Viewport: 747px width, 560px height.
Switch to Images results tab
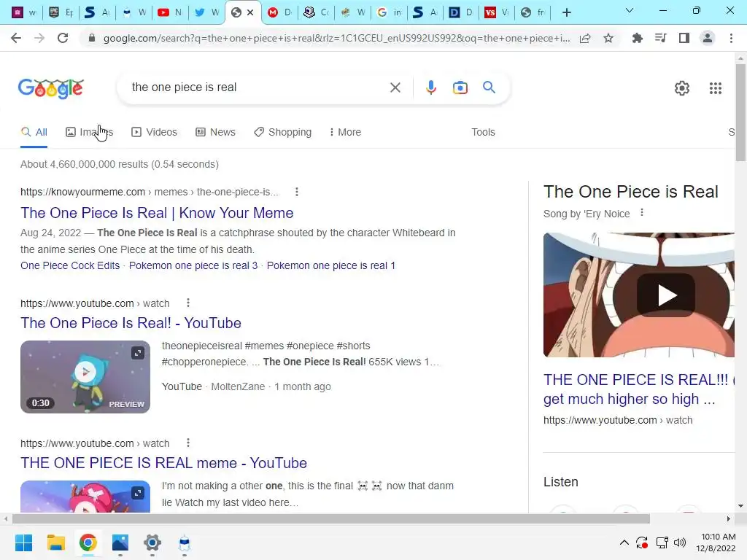(x=89, y=133)
